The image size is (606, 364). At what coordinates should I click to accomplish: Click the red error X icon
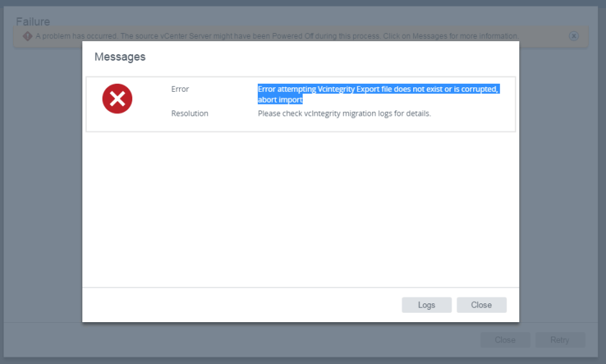[117, 99]
